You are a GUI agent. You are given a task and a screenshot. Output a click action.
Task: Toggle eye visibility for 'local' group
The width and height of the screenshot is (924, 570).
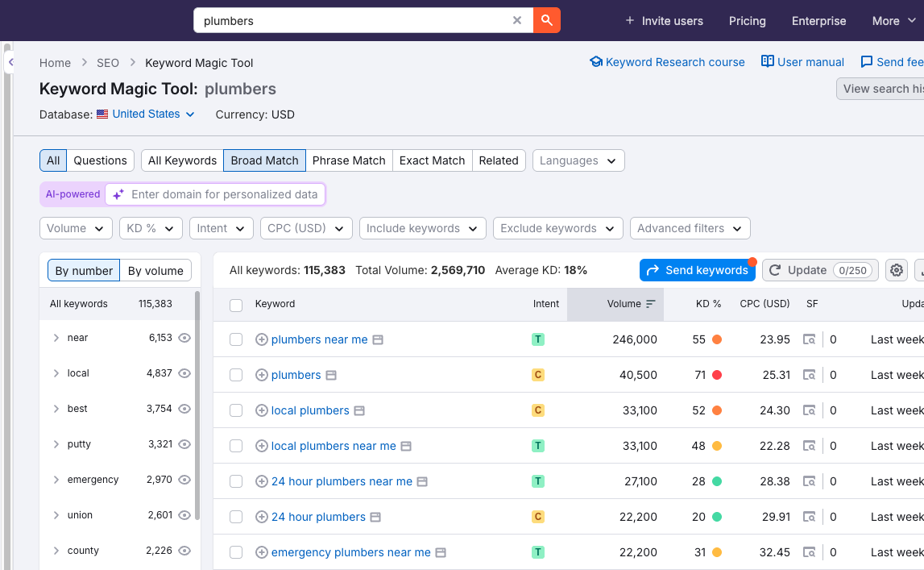(184, 373)
